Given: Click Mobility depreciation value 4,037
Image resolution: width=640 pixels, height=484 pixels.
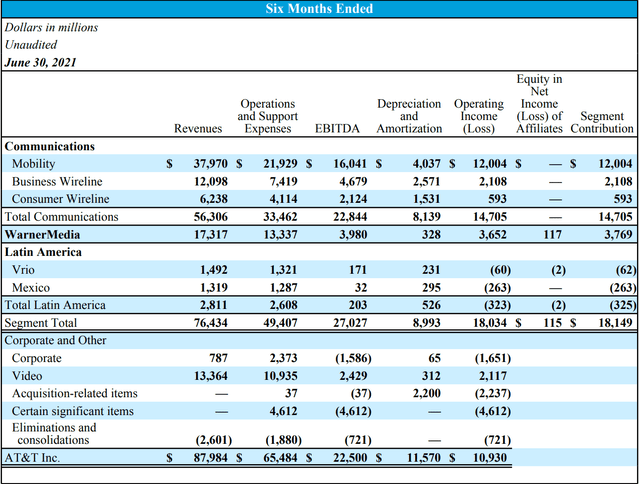Looking at the screenshot, I should 426,164.
